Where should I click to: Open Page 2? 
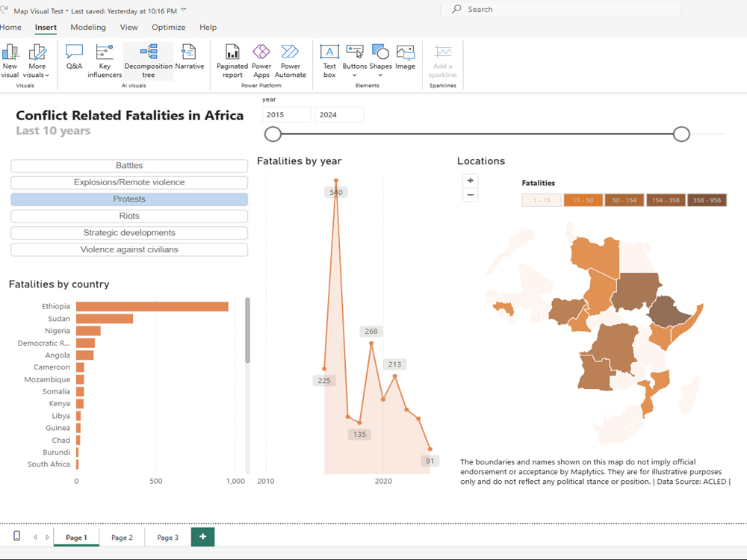pos(122,536)
